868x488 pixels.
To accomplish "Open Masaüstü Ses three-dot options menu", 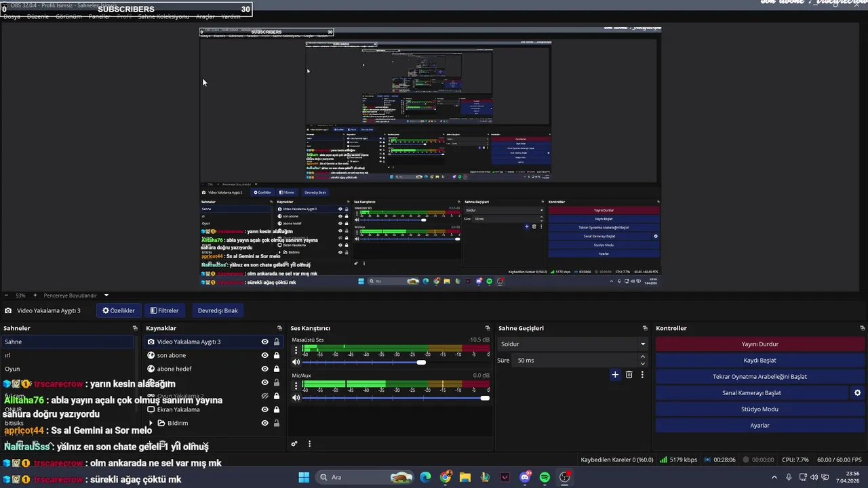I will click(296, 350).
